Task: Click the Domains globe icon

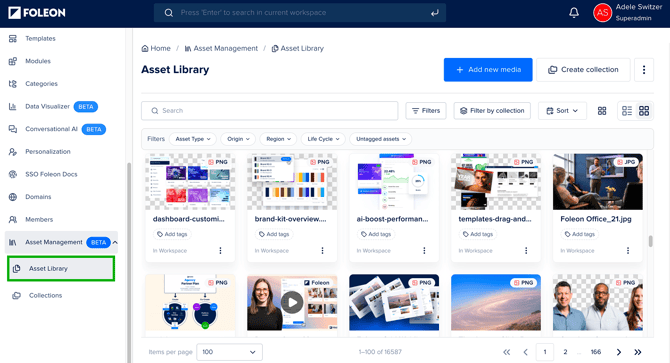Action: [13, 197]
